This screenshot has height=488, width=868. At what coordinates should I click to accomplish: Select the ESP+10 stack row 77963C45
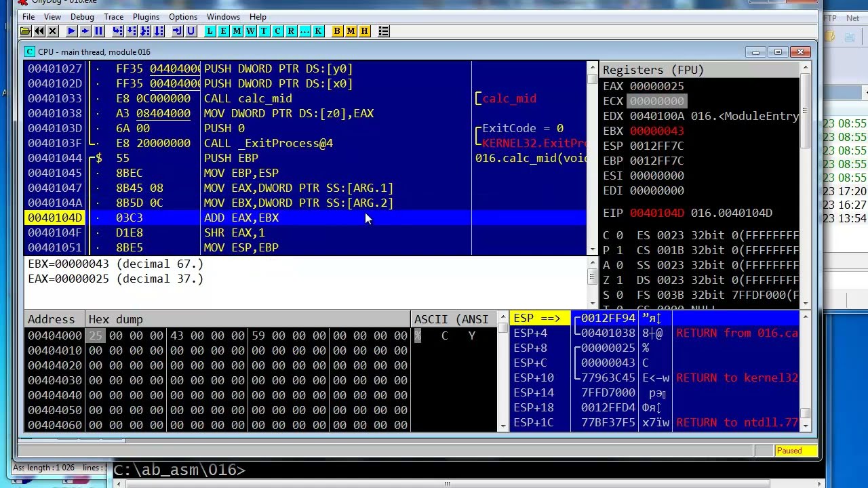(655, 378)
